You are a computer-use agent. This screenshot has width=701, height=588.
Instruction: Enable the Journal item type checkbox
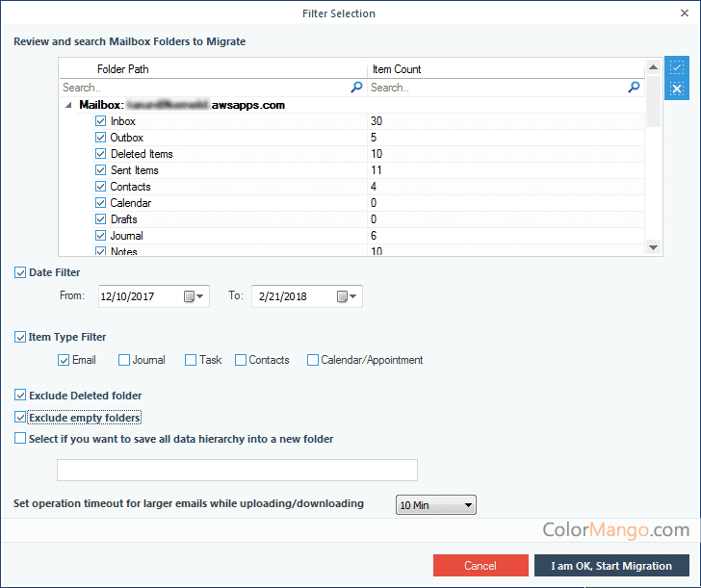[x=124, y=360]
